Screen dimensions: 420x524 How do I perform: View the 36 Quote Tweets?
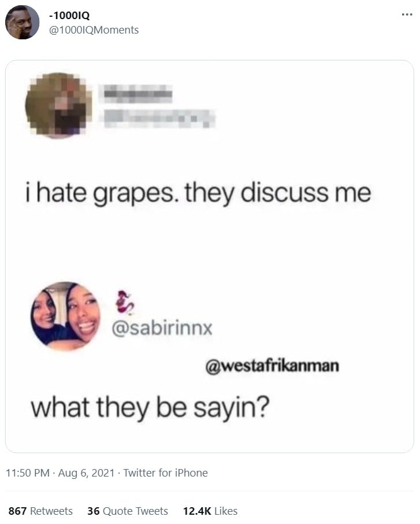(128, 511)
